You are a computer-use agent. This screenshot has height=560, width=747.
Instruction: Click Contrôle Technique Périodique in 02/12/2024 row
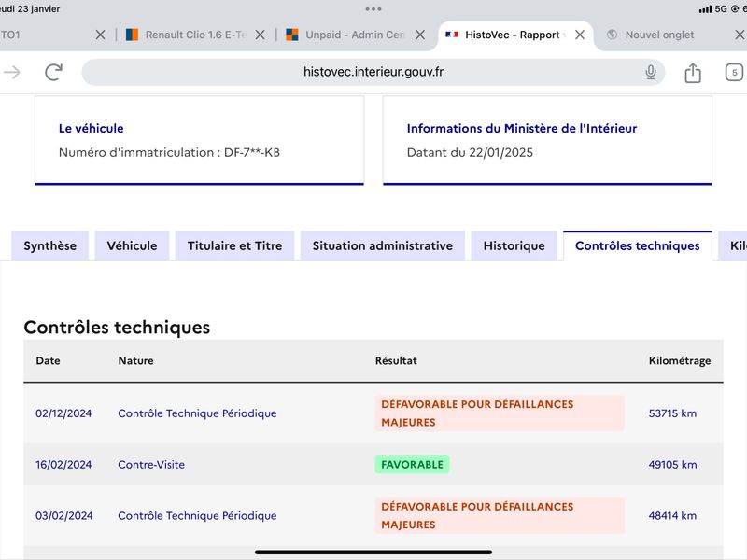[197, 413]
